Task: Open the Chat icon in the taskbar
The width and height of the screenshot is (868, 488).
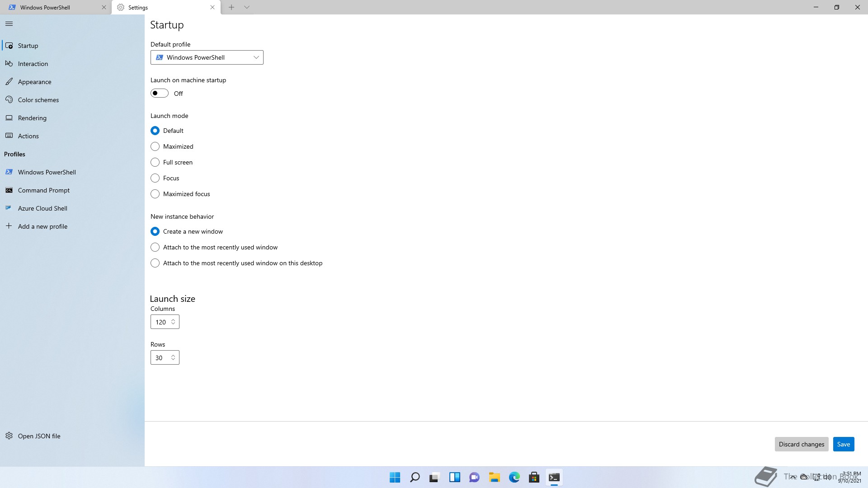Action: point(474,477)
